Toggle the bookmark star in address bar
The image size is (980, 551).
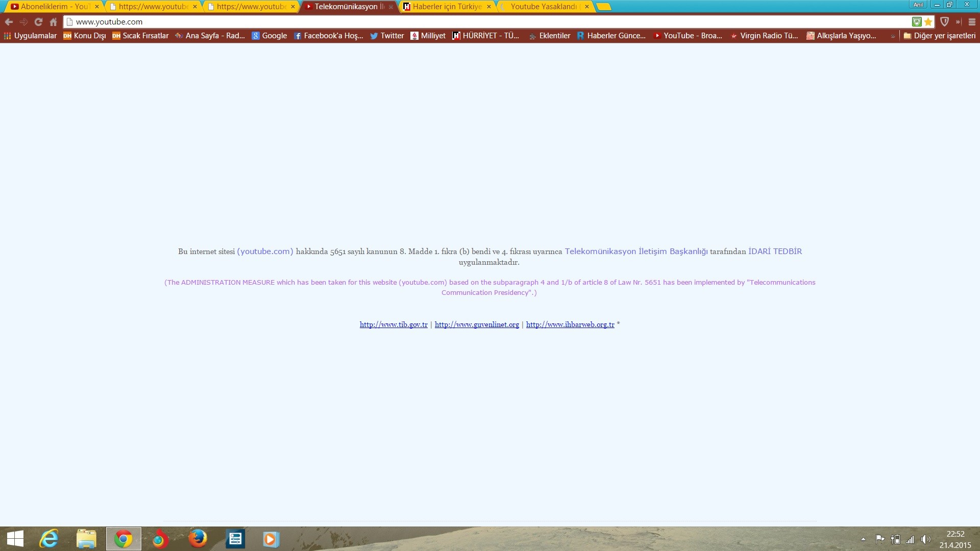tap(928, 22)
